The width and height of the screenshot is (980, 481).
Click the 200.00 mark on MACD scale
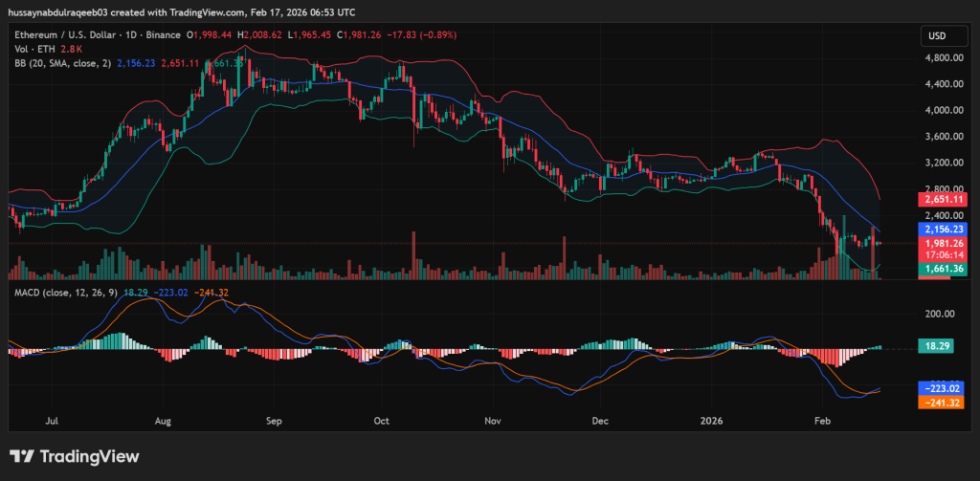tap(941, 314)
